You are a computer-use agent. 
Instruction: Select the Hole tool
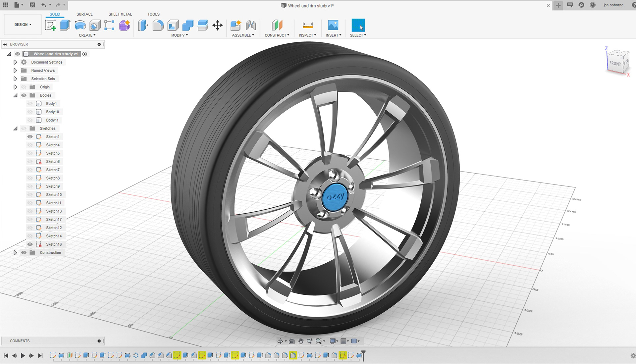tap(95, 25)
